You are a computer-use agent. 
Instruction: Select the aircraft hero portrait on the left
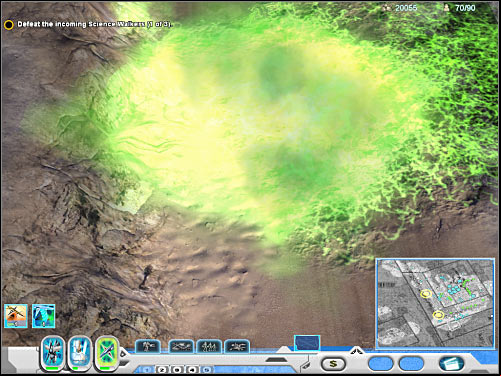[16, 316]
